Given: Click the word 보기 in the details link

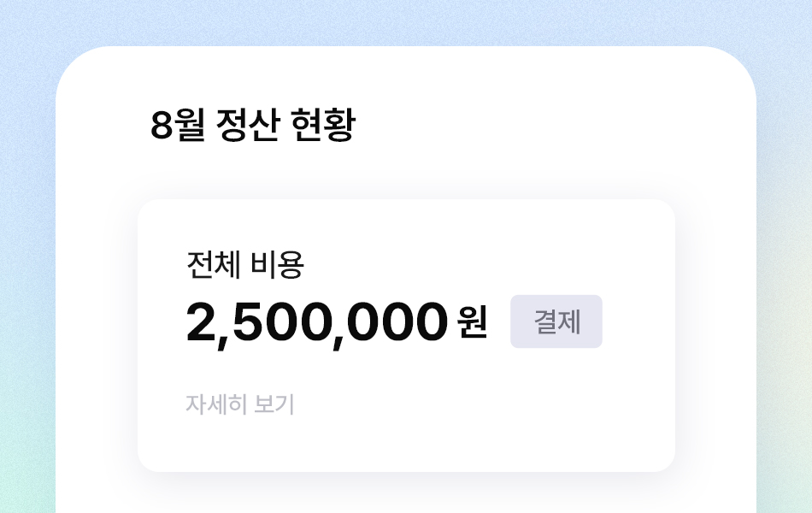Looking at the screenshot, I should tap(274, 404).
